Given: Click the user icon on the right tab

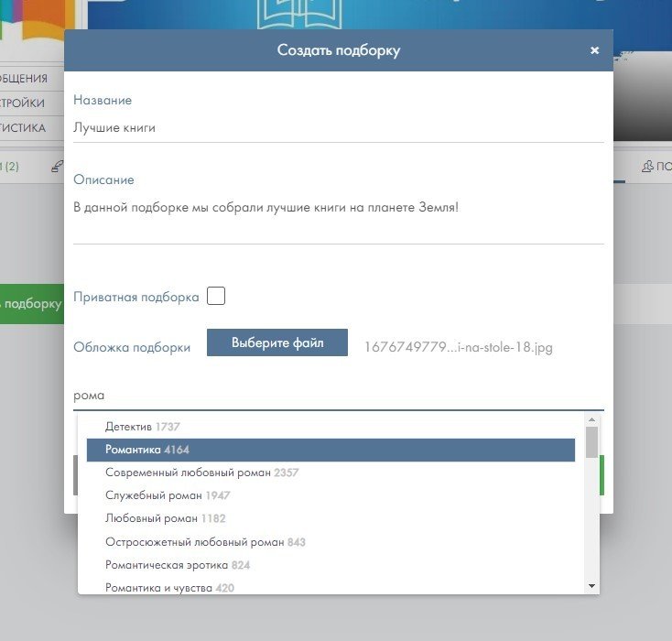Looking at the screenshot, I should click(x=648, y=166).
